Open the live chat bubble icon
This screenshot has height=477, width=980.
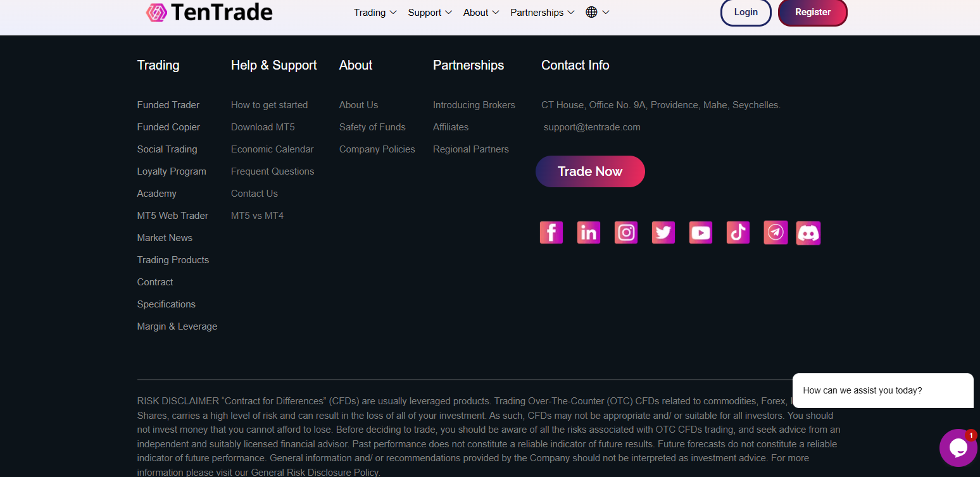pyautogui.click(x=958, y=448)
